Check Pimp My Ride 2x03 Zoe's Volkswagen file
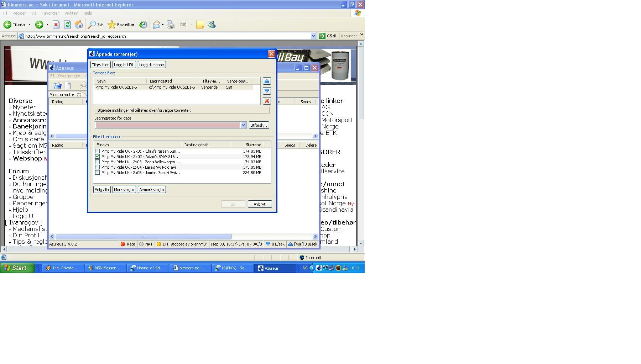The height and width of the screenshot is (364, 641). 98,162
